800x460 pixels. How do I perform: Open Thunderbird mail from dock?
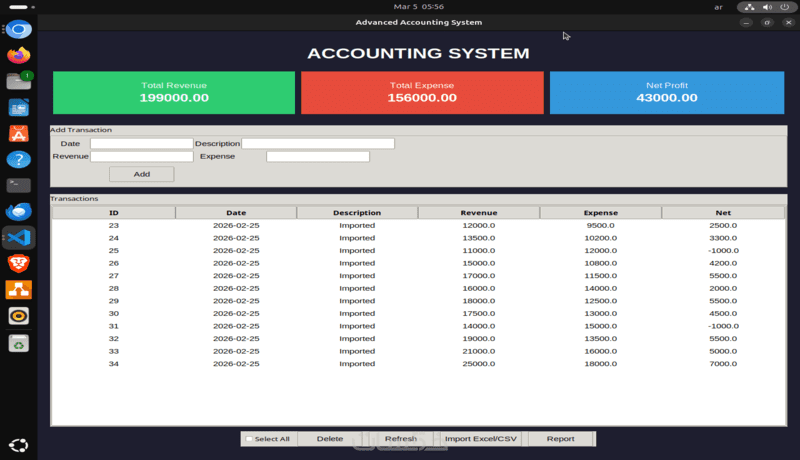(18, 211)
